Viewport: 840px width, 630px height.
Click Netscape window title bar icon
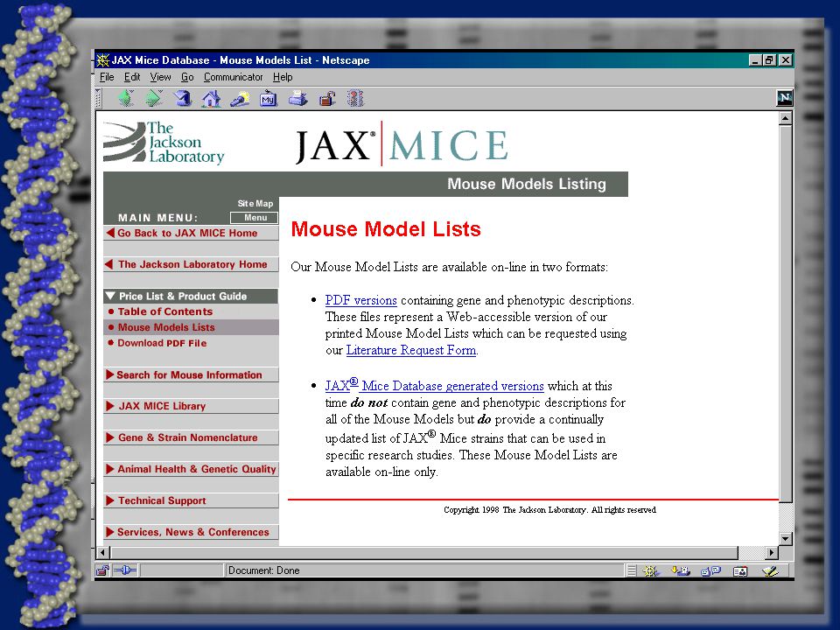coord(103,60)
